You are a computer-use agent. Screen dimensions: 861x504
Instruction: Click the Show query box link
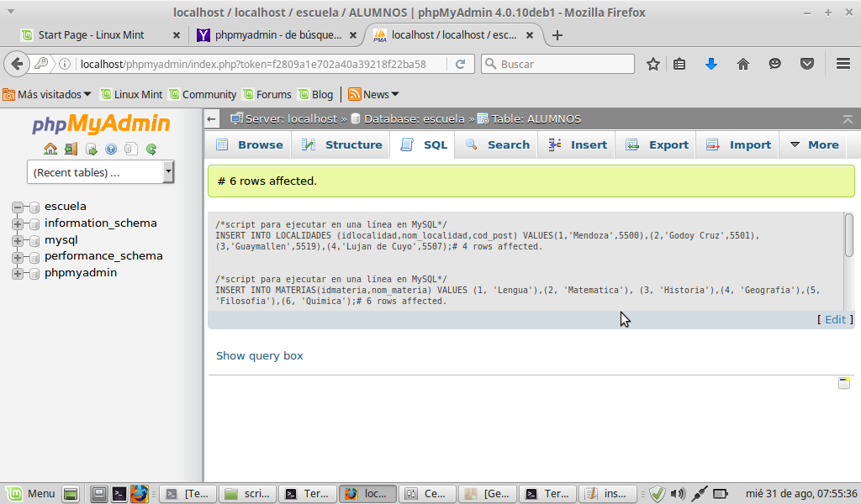pyautogui.click(x=259, y=355)
